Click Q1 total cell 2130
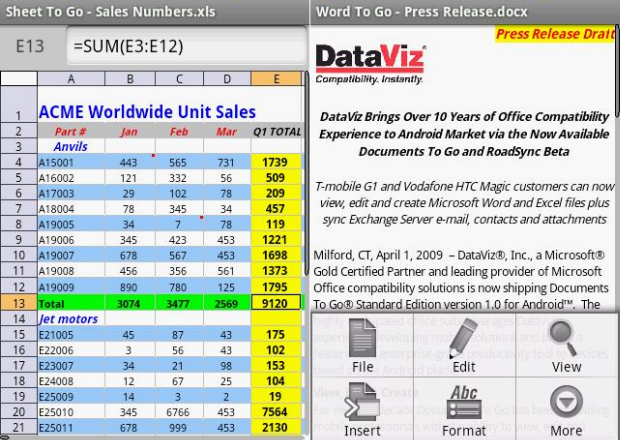 click(276, 427)
